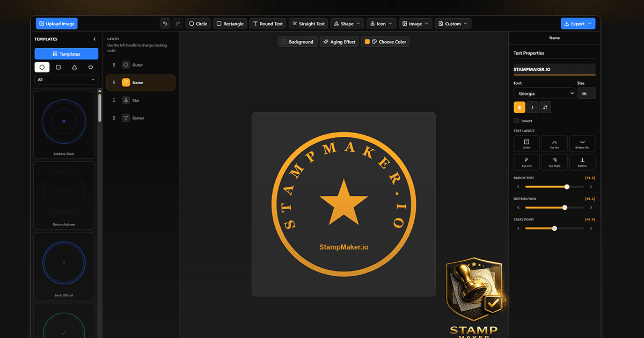Click the Choose Color button
The image size is (644, 338).
[x=385, y=41]
